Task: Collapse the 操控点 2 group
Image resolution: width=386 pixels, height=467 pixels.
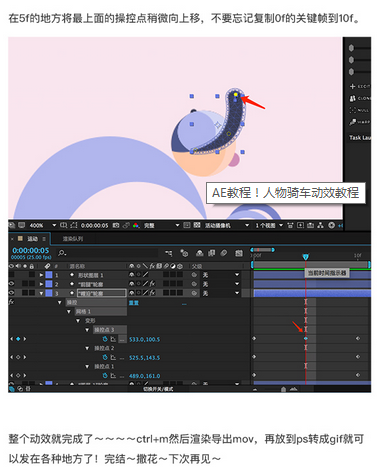Action: (87, 348)
